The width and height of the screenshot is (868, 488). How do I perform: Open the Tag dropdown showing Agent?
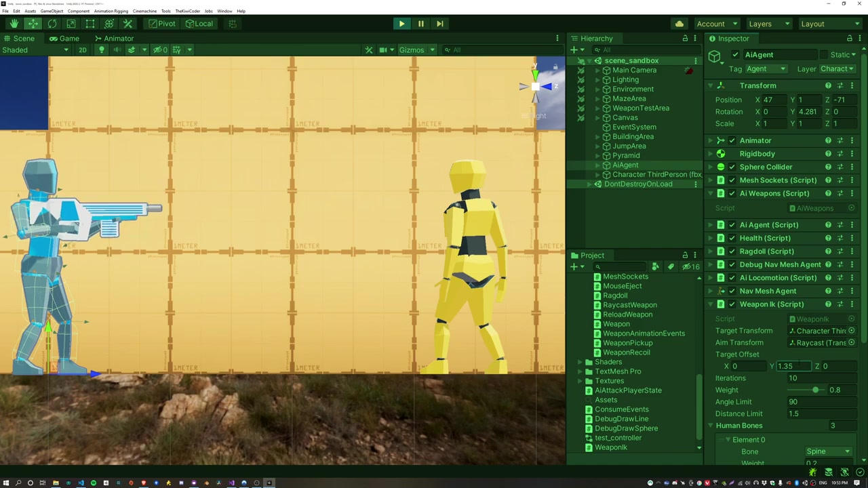766,68
